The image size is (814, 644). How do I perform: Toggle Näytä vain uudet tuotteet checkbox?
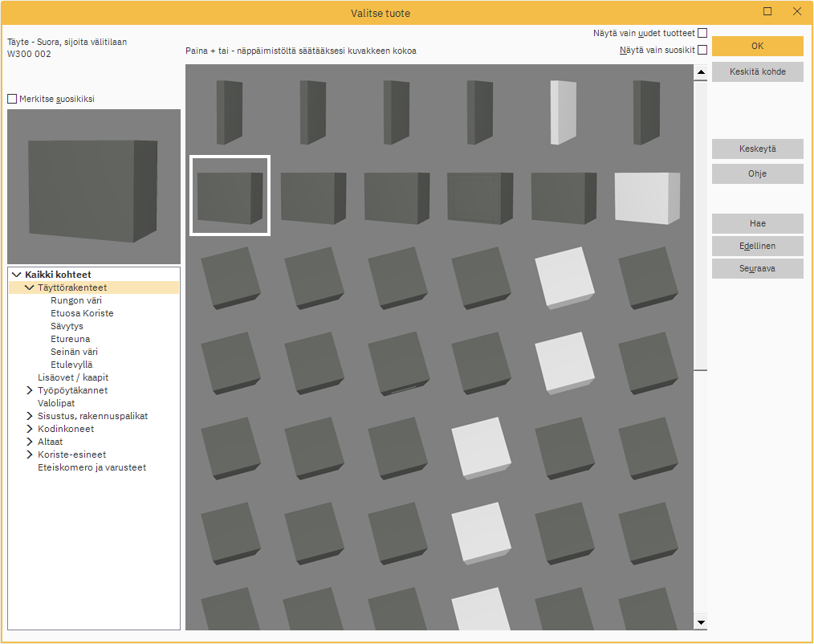[x=702, y=33]
